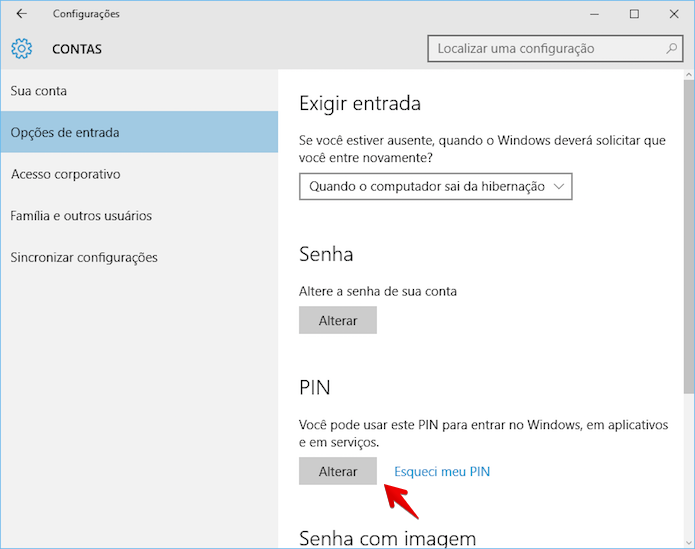
Task: Open Família e outros usuários
Action: (139, 216)
